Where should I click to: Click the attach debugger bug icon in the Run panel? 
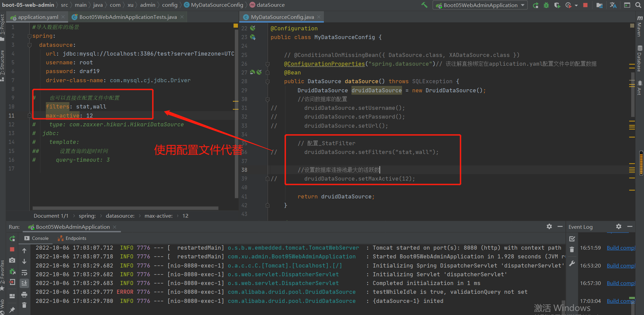[x=12, y=272]
